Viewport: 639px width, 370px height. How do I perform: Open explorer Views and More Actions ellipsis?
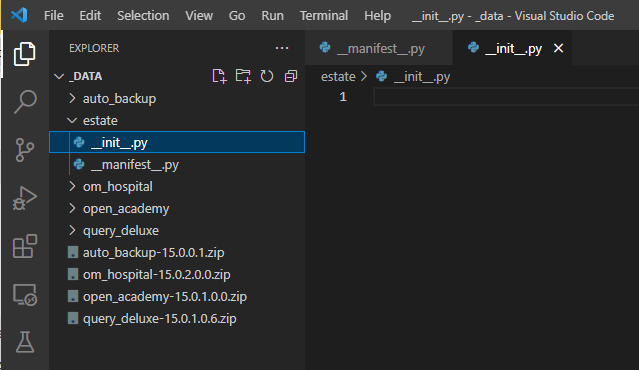click(282, 48)
